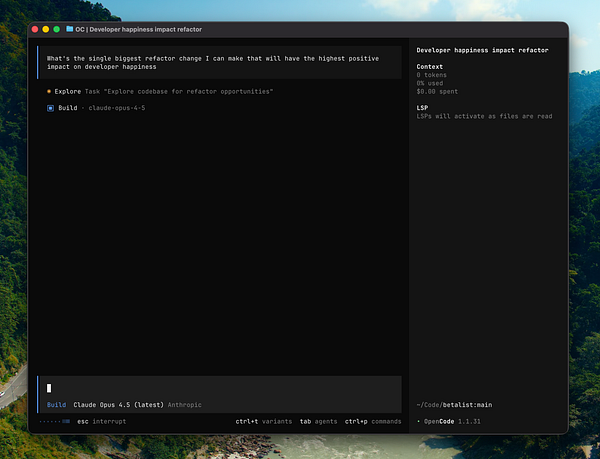
Task: Click the OpenCode 1.1.31 version label
Action: point(452,422)
